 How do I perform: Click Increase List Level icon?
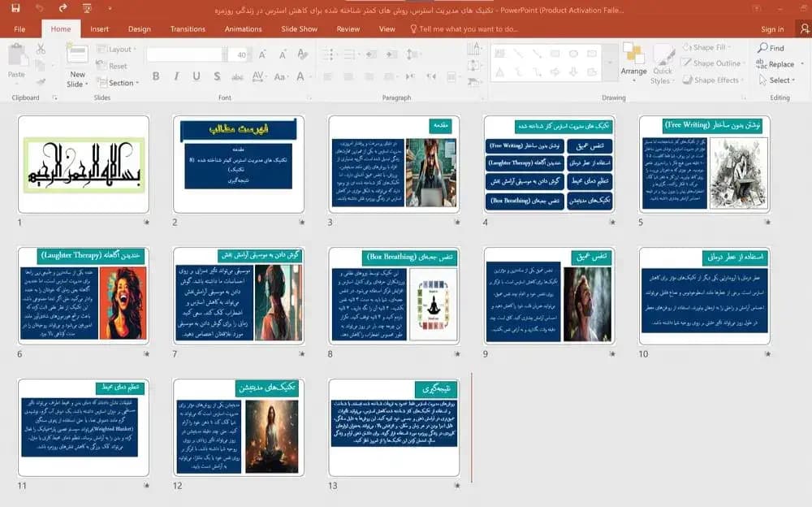coord(391,54)
